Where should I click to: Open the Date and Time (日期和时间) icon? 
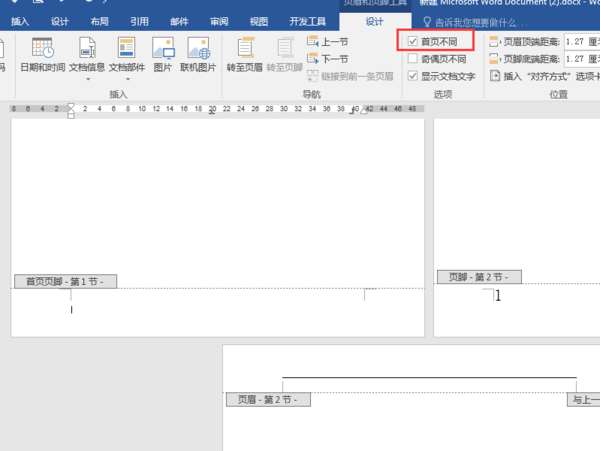42,55
